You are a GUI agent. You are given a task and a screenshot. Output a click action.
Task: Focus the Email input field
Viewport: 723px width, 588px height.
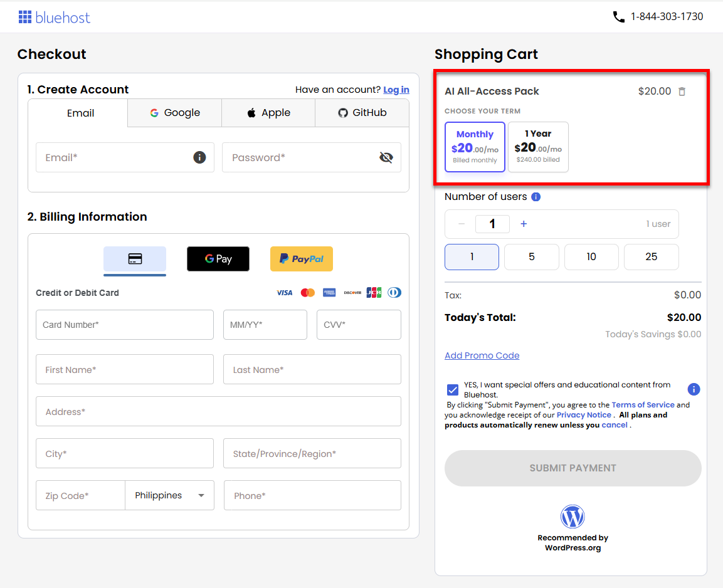click(125, 157)
